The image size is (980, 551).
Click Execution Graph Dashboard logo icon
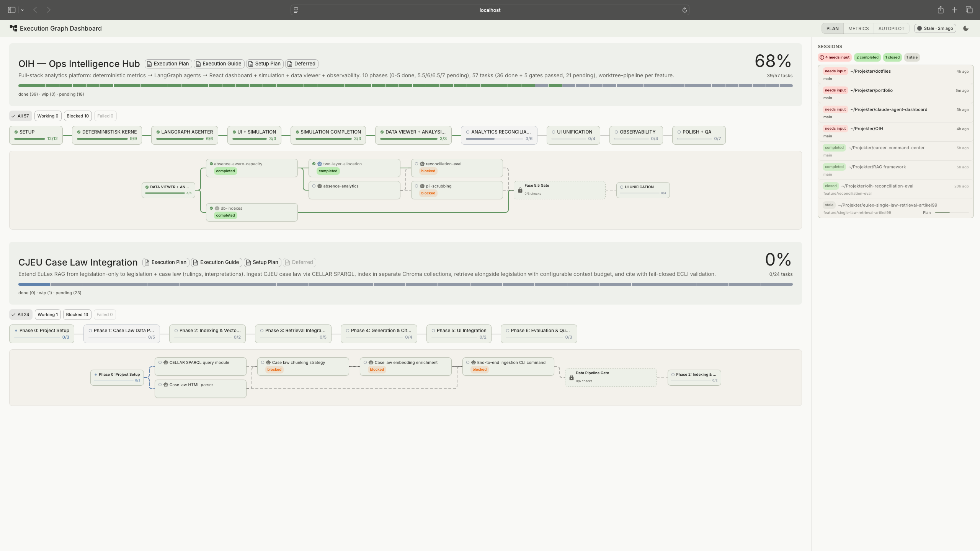click(x=13, y=28)
